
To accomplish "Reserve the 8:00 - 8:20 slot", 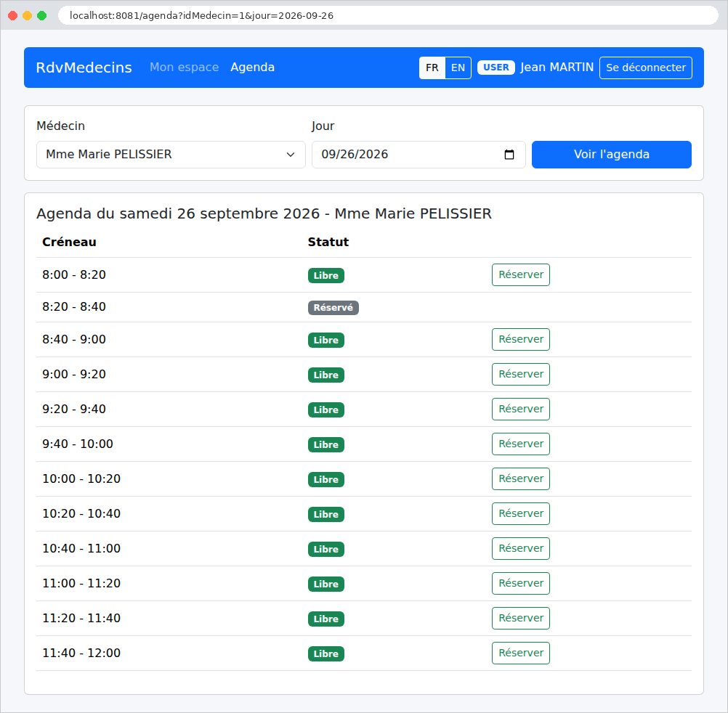I will (520, 274).
